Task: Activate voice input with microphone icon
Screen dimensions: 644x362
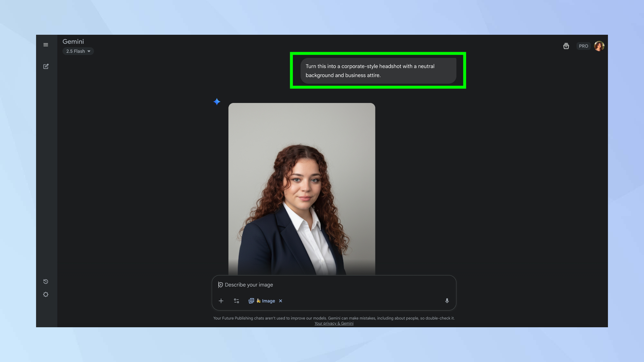Action: 447,301
